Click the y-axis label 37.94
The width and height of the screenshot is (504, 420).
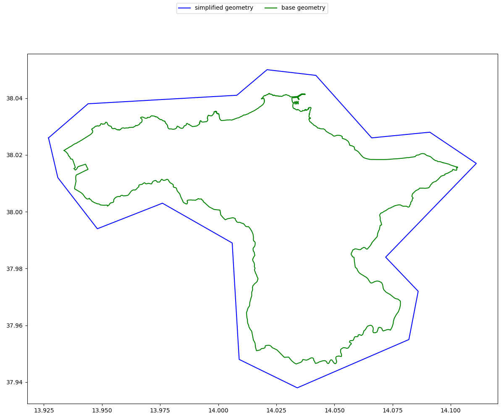coord(16,382)
